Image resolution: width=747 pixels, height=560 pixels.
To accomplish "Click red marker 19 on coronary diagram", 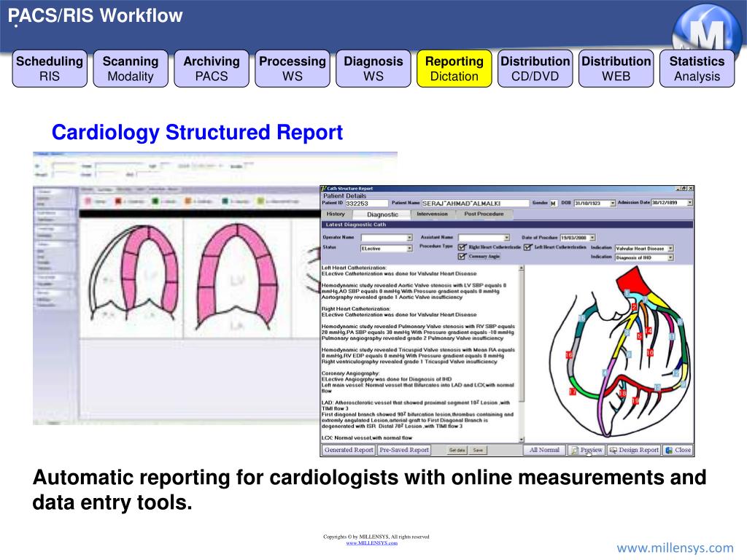I will [635, 401].
